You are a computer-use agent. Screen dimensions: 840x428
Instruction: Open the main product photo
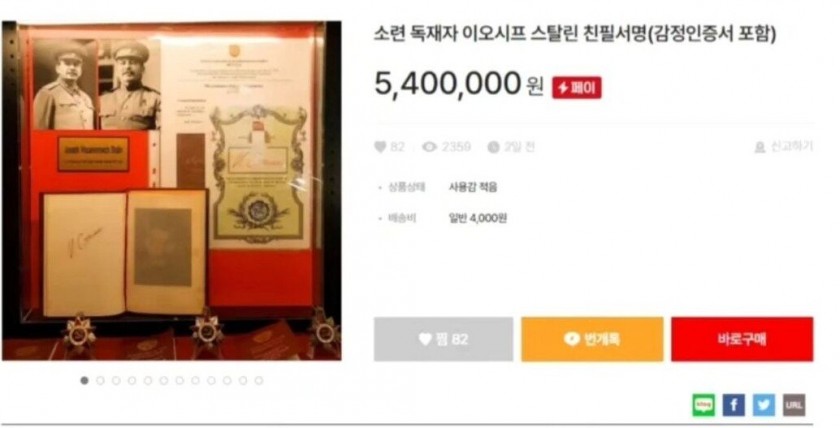click(x=171, y=191)
